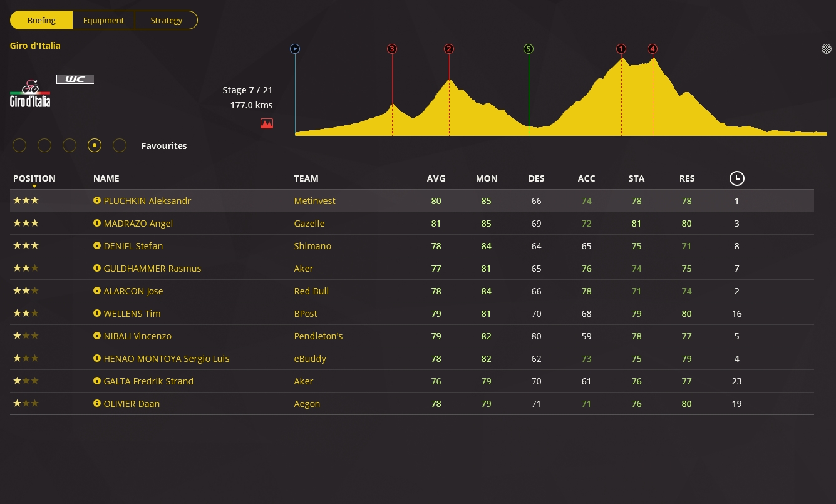Click three-star rating of PLUCHKIN row
836x504 pixels.
point(26,201)
